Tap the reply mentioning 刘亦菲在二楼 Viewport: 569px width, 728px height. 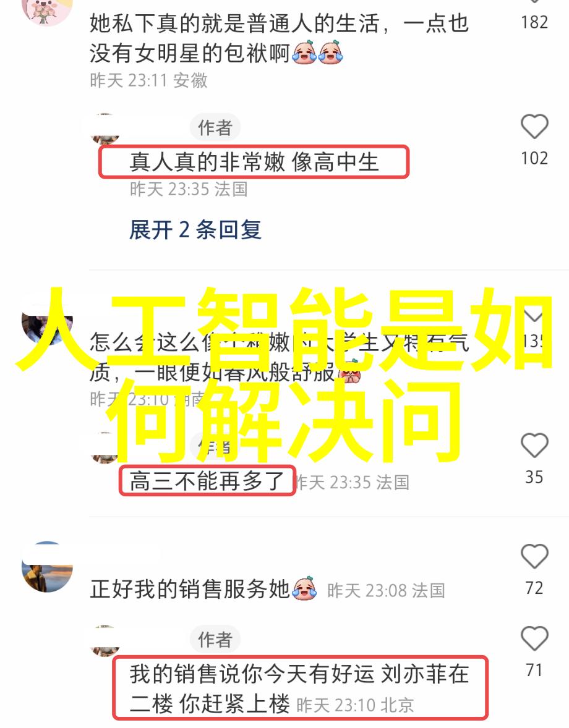(x=299, y=689)
